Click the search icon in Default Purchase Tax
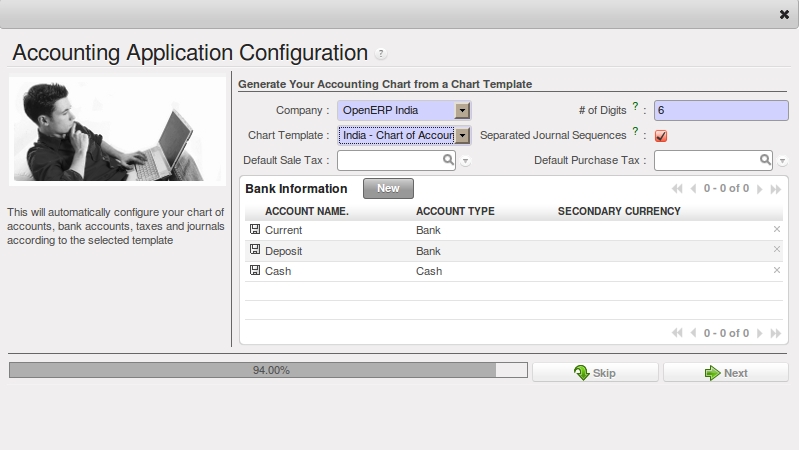This screenshot has height=450, width=800. (x=765, y=160)
